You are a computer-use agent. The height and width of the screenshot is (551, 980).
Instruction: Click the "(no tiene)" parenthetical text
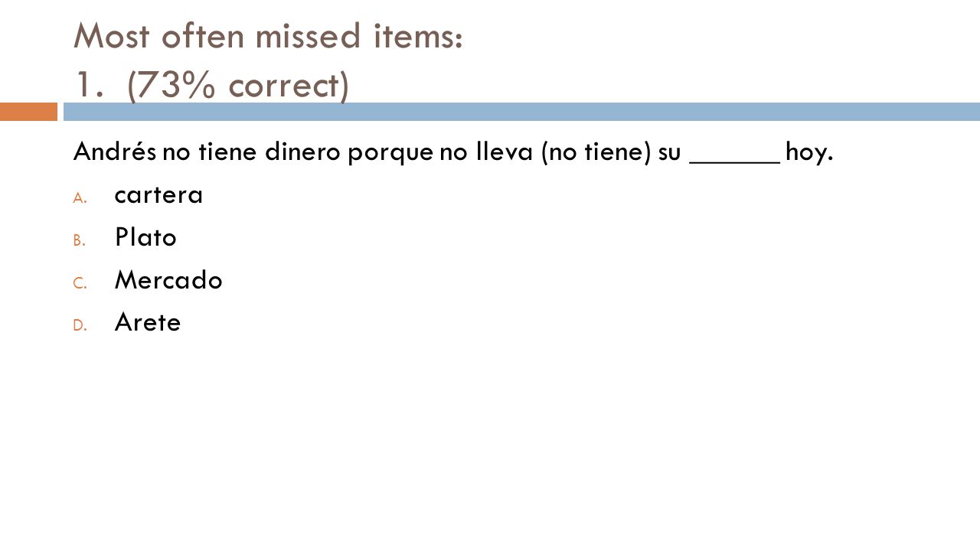[596, 153]
